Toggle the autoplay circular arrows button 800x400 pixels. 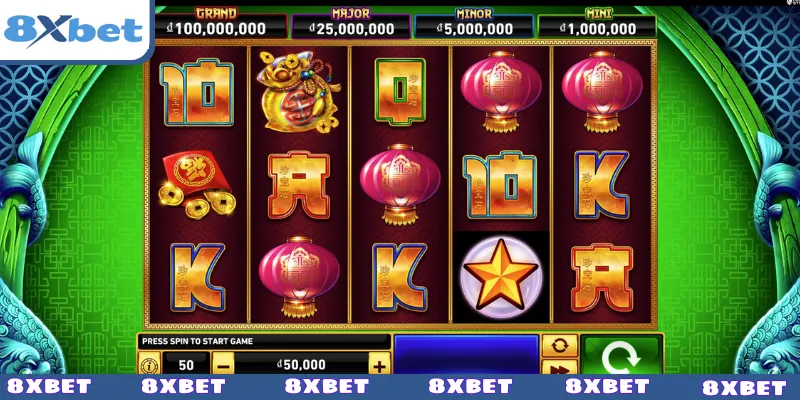(x=560, y=346)
